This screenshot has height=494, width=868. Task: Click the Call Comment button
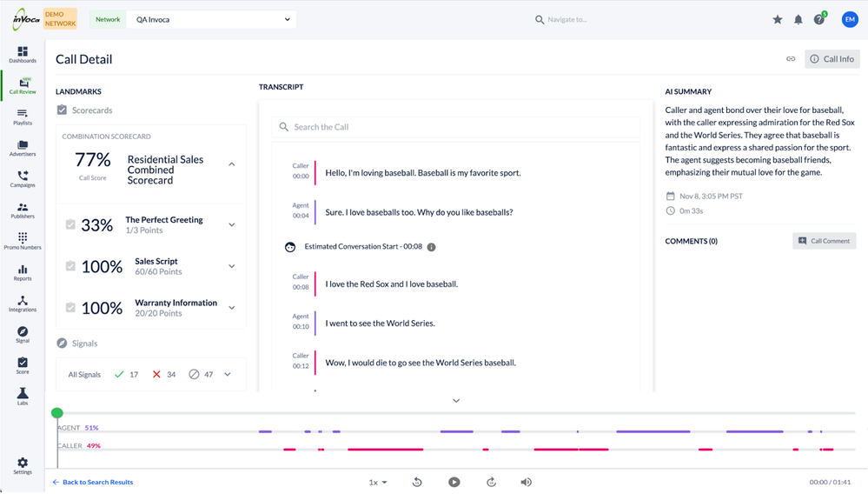click(x=824, y=241)
